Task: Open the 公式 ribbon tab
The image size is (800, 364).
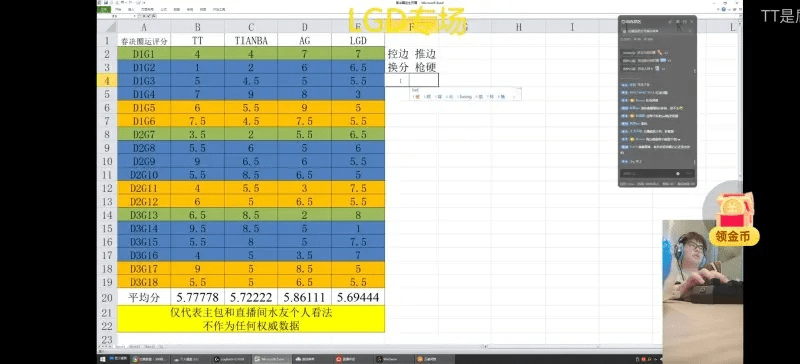Action: click(164, 9)
